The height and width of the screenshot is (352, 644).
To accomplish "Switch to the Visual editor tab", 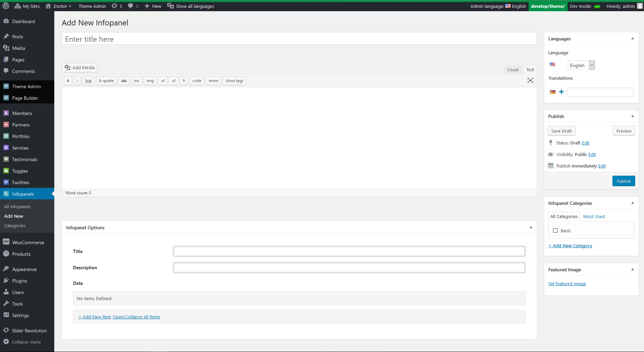I will pyautogui.click(x=512, y=70).
